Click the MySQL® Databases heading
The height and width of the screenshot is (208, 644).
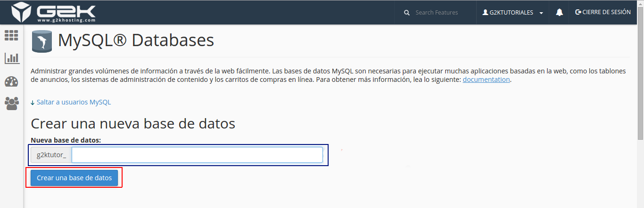point(136,40)
